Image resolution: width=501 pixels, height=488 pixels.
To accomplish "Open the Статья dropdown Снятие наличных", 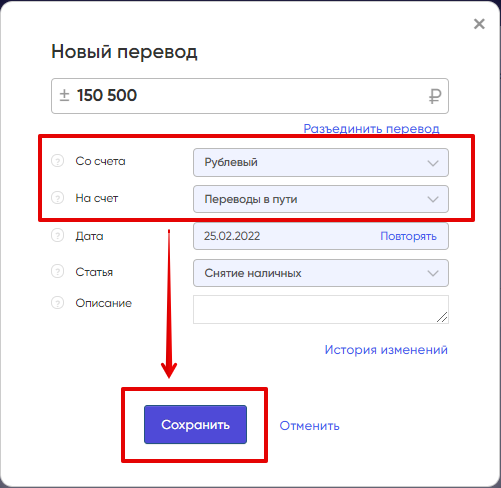I will pyautogui.click(x=321, y=273).
